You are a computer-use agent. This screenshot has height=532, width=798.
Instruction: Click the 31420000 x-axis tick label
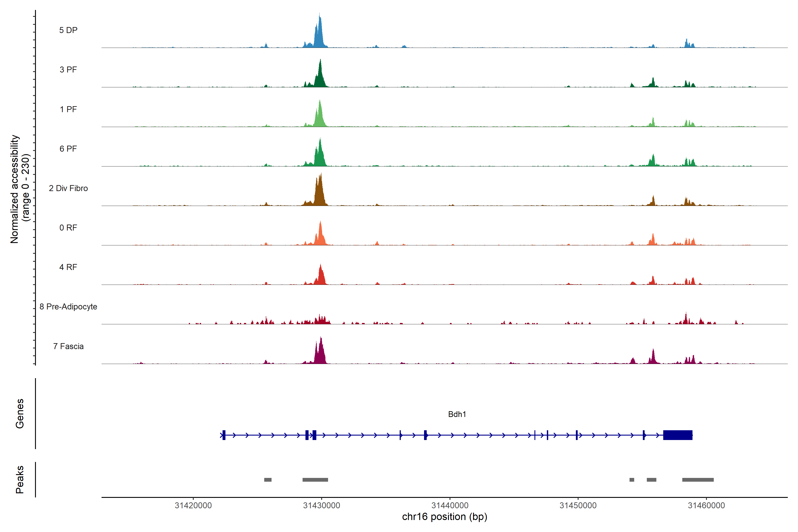pyautogui.click(x=193, y=506)
